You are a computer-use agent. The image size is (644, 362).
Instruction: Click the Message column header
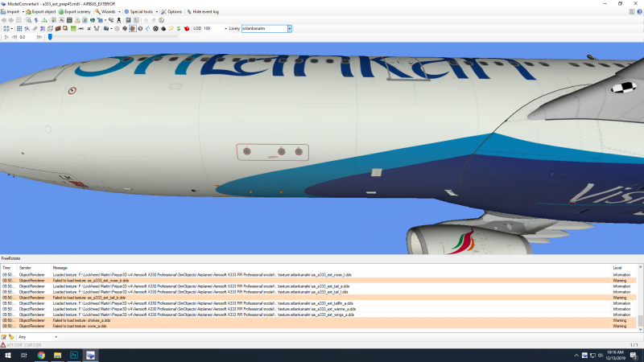click(60, 268)
